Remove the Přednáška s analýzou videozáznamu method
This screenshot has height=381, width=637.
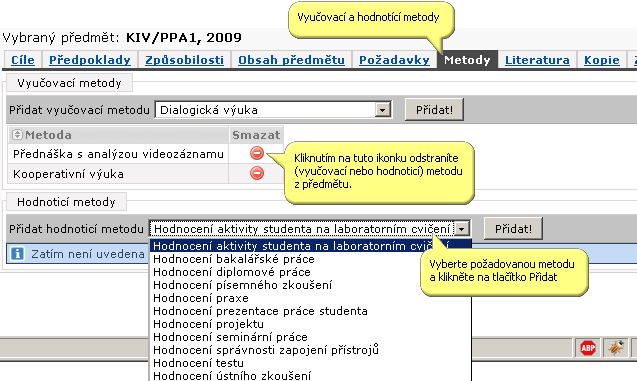[256, 153]
